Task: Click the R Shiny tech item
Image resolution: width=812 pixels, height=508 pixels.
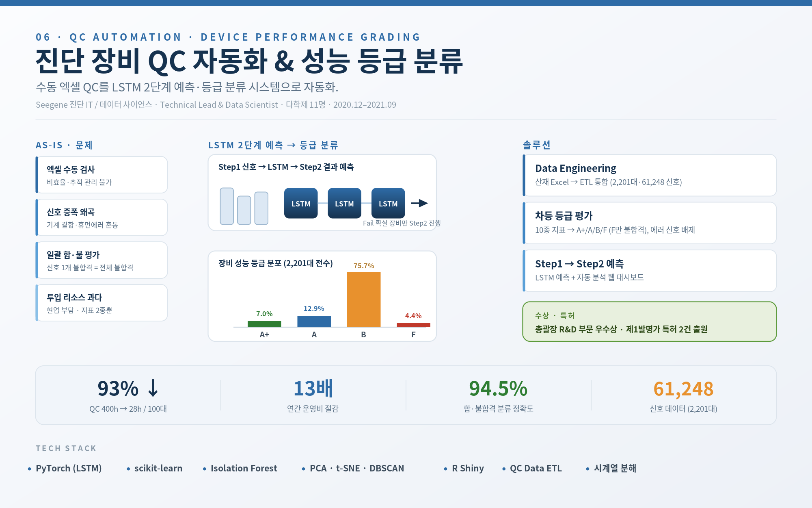Action: click(x=468, y=468)
